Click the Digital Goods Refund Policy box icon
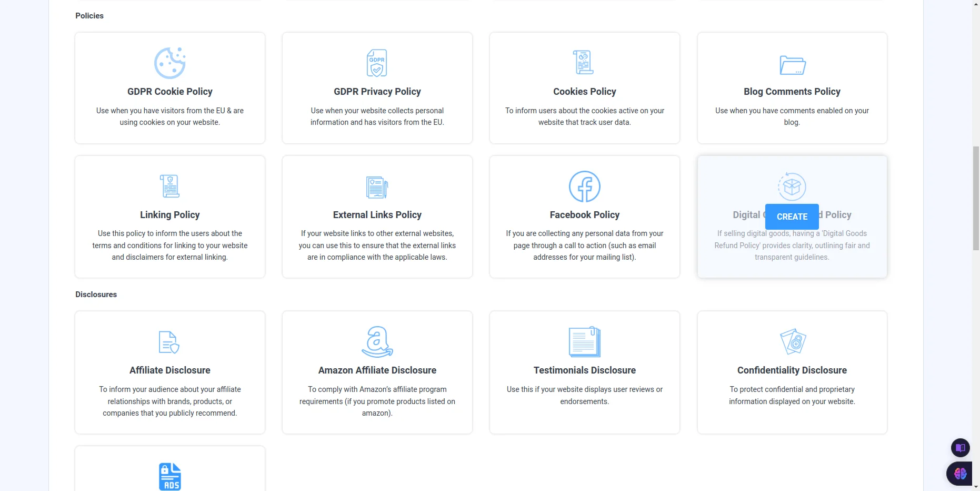 click(x=792, y=186)
